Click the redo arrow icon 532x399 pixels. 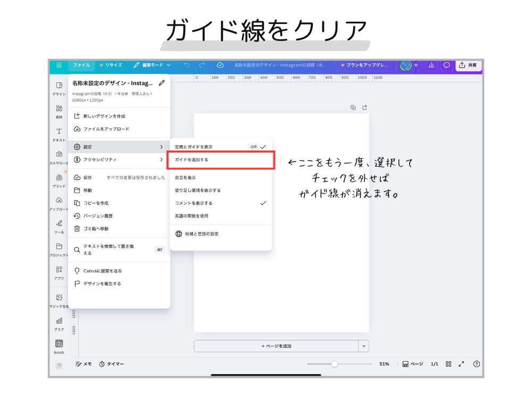pos(202,65)
